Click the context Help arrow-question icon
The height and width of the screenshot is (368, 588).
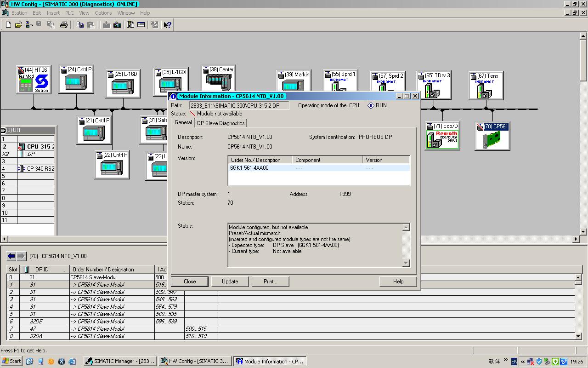point(167,25)
